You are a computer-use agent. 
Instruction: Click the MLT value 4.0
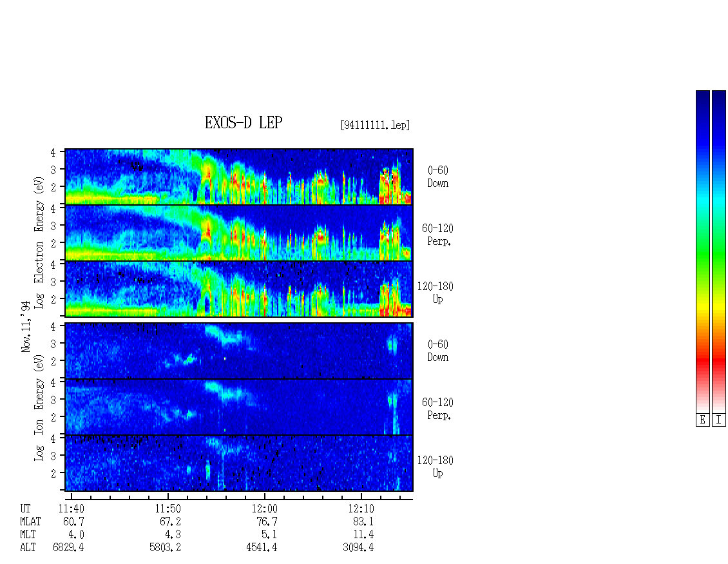[x=77, y=535]
